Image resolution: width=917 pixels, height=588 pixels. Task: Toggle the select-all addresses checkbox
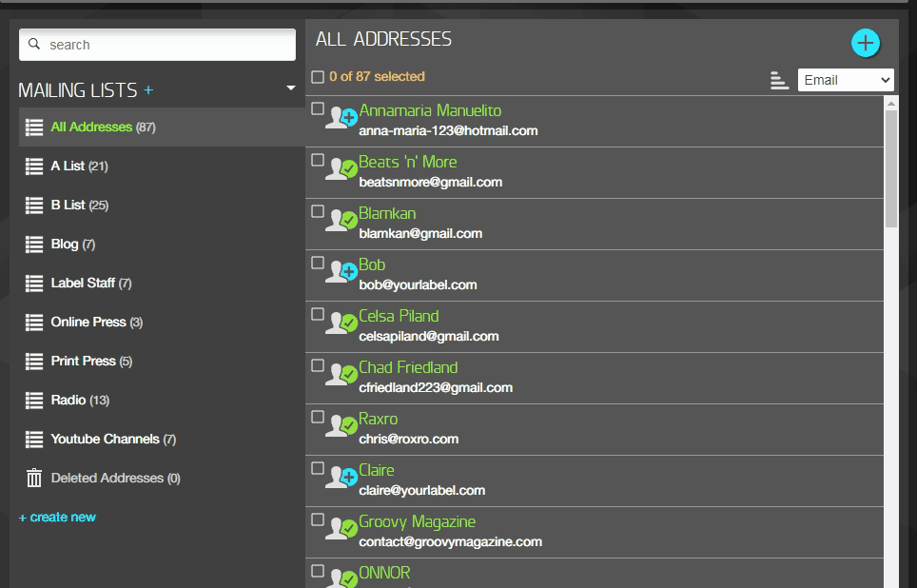318,77
